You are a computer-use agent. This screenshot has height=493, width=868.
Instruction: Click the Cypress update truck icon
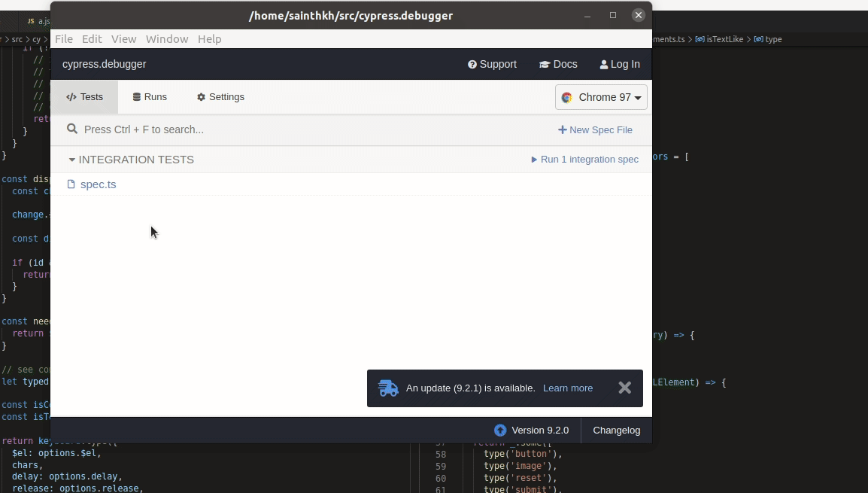coord(388,388)
